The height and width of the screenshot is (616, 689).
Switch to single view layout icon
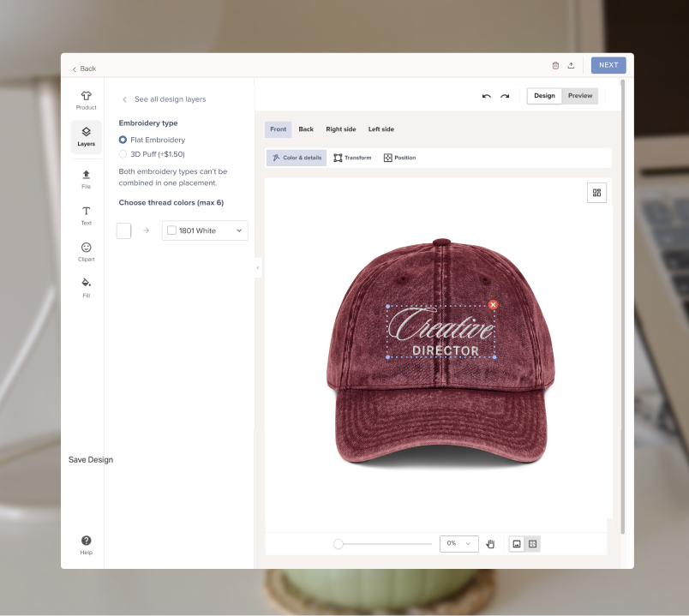click(517, 544)
